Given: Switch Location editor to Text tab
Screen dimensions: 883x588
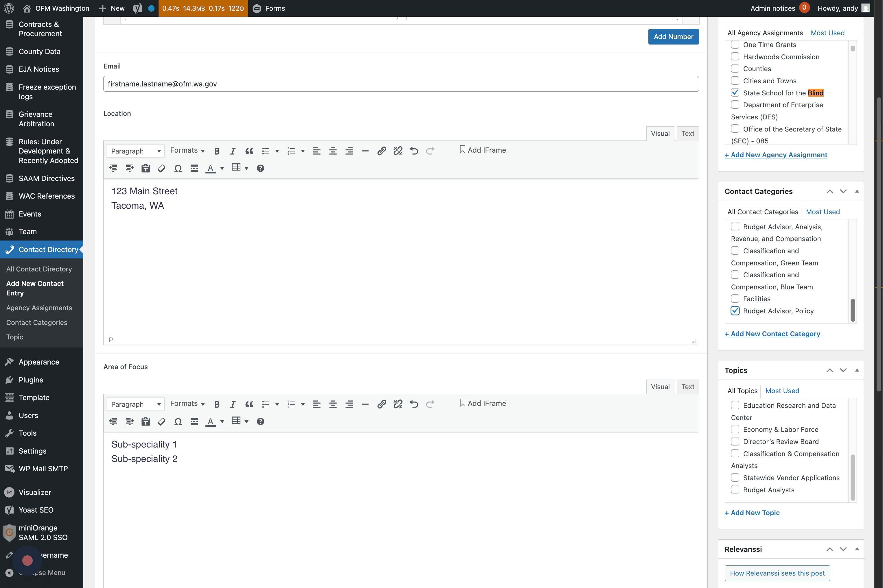Looking at the screenshot, I should pyautogui.click(x=687, y=134).
